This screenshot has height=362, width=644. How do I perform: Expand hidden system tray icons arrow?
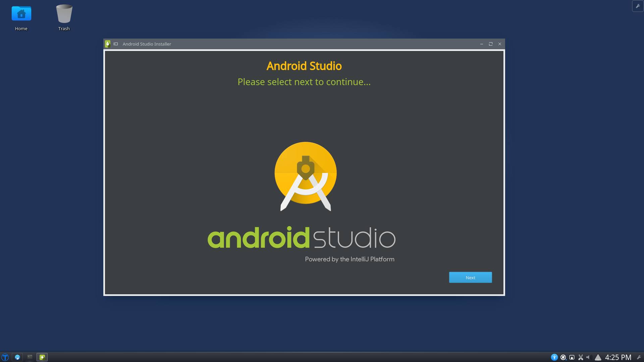(598, 357)
